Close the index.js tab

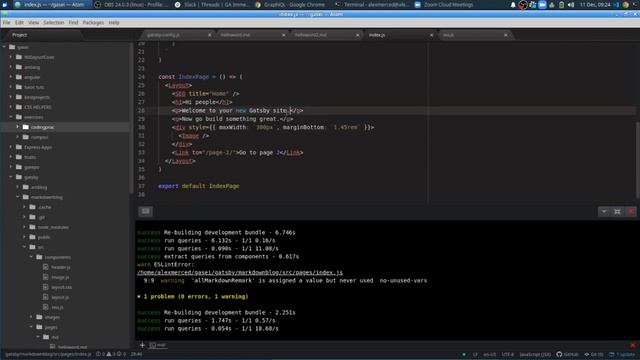(x=431, y=35)
